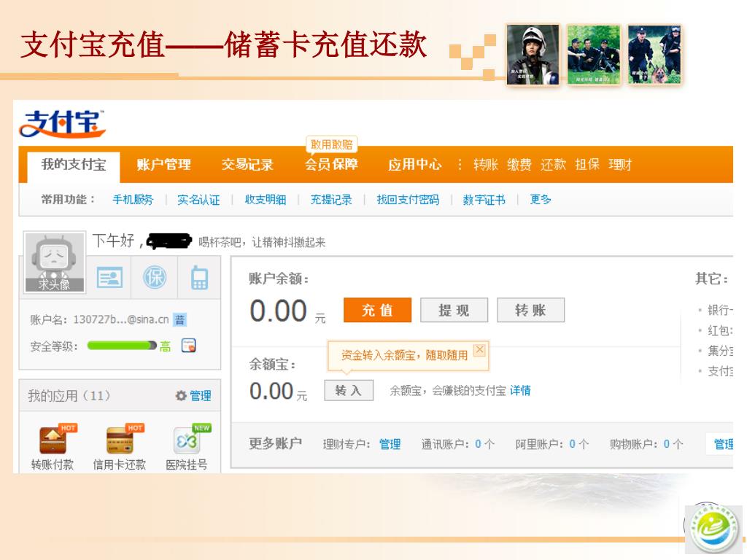Click the police helmet photo thumbnail
Image resolution: width=747 pixels, height=560 pixels.
pos(533,55)
